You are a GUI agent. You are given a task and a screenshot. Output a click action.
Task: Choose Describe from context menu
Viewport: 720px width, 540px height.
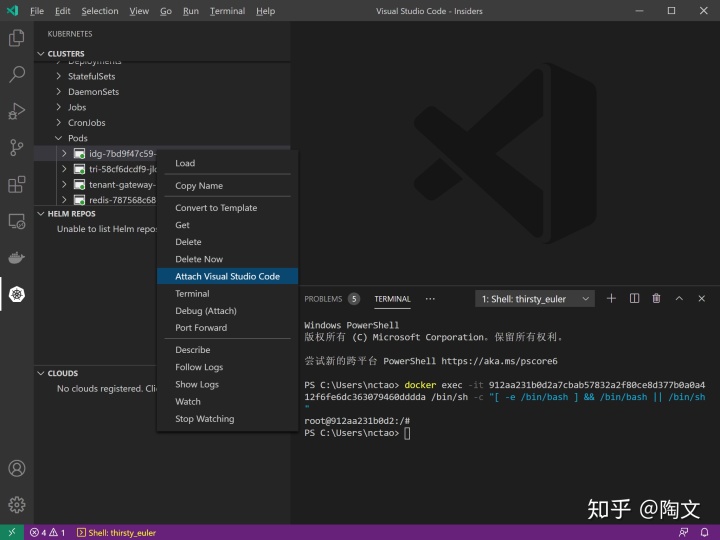[x=227, y=350]
